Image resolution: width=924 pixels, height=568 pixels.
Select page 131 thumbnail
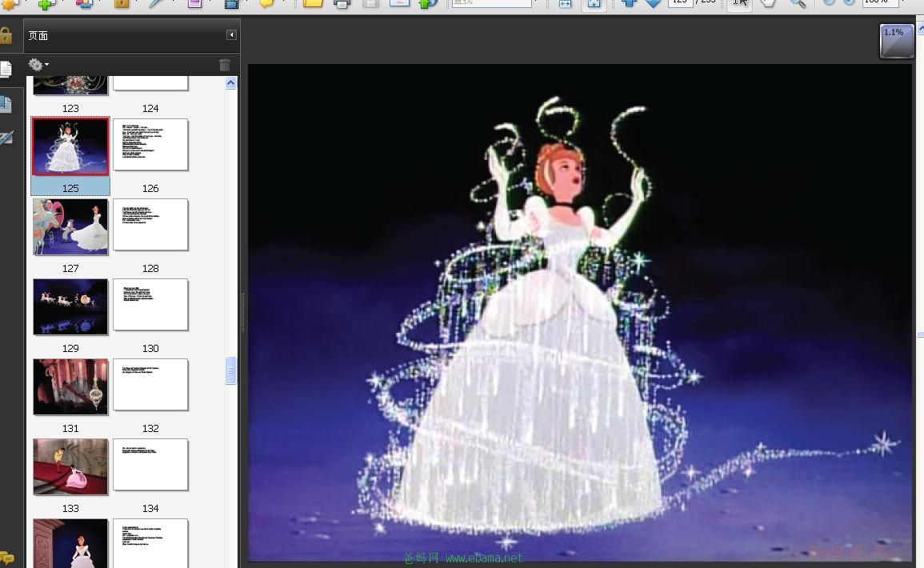(70, 386)
